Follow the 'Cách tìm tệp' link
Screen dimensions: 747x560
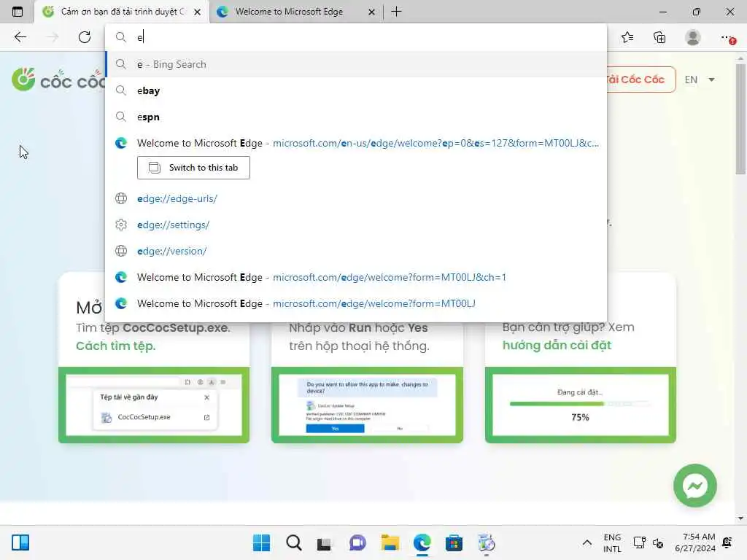(x=116, y=346)
